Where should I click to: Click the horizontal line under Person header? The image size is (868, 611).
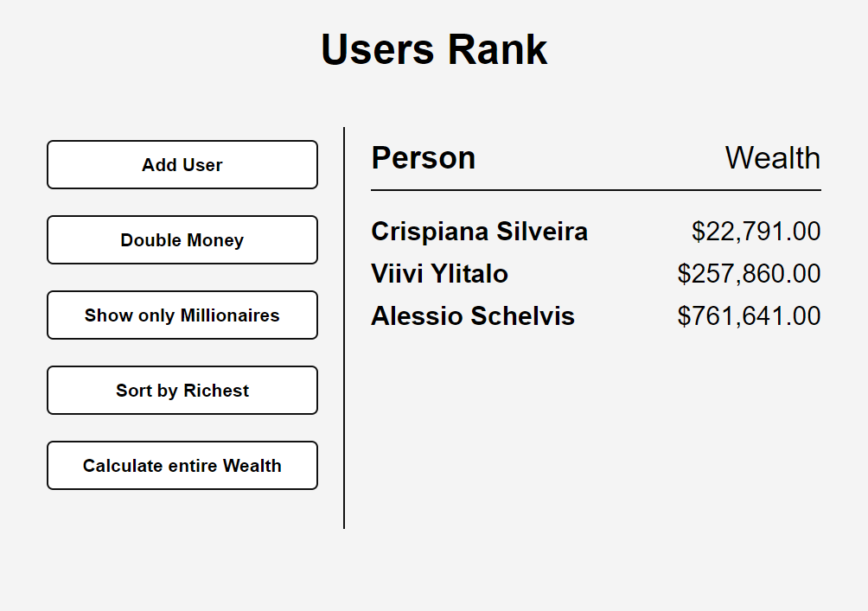coord(596,190)
